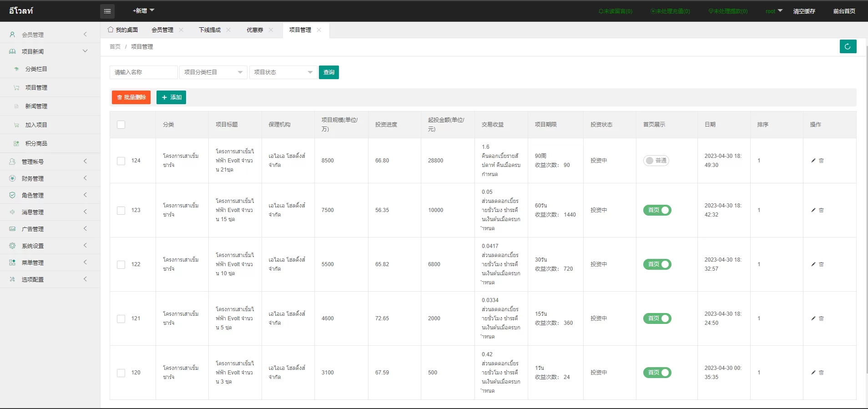
Task: Open the 项目分类栏目 dropdown
Action: [x=213, y=72]
